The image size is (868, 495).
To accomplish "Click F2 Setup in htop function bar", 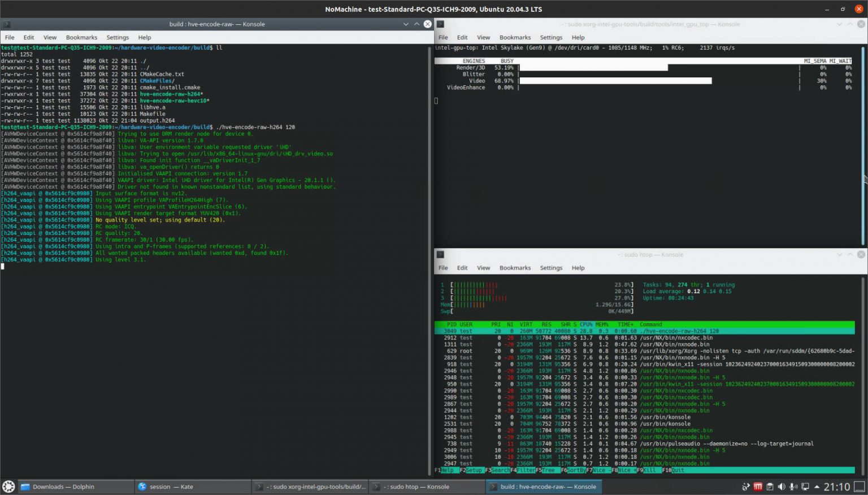I will coord(471,470).
